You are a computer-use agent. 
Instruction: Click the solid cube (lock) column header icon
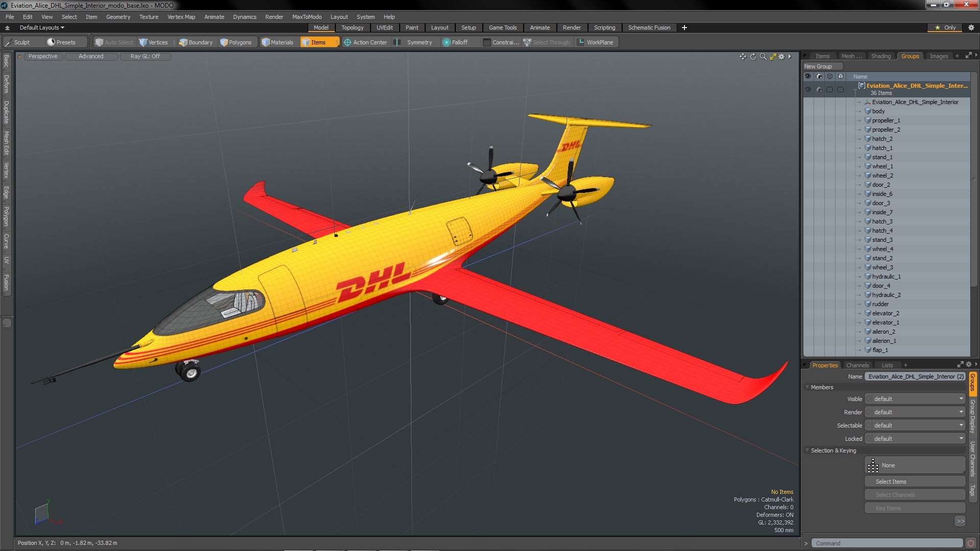(x=841, y=77)
